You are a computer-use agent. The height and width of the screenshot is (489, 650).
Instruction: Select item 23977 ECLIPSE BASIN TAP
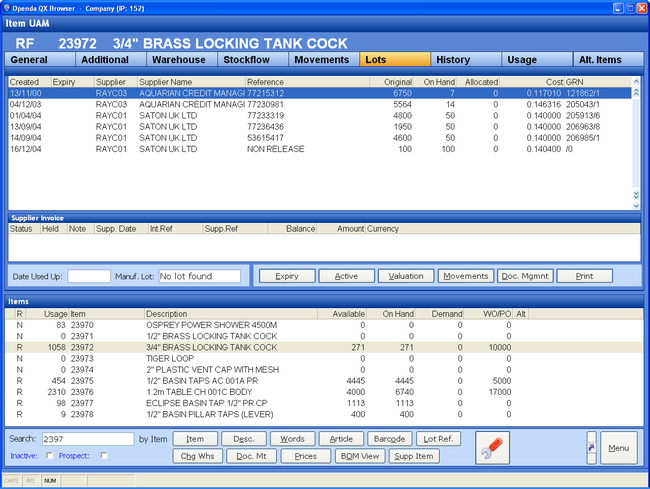coord(324,404)
